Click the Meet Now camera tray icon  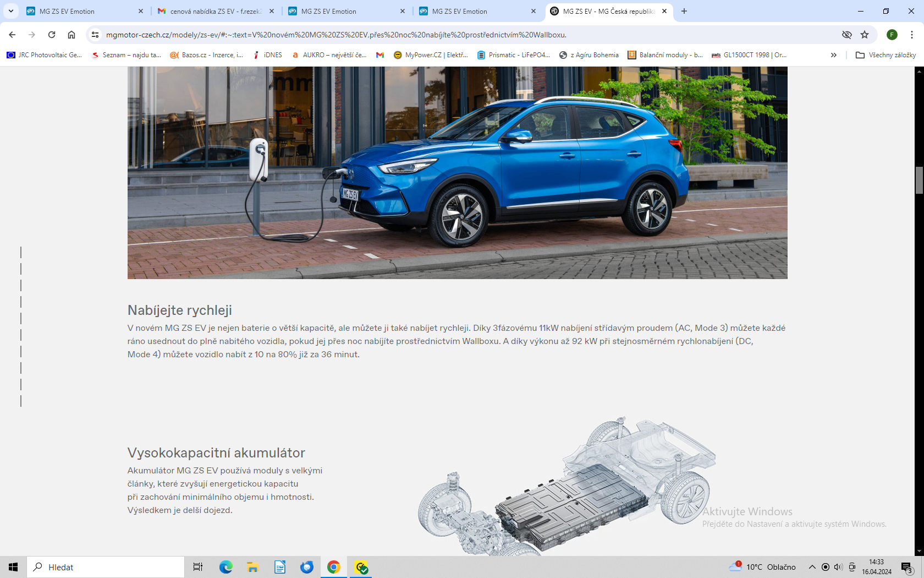tap(852, 567)
